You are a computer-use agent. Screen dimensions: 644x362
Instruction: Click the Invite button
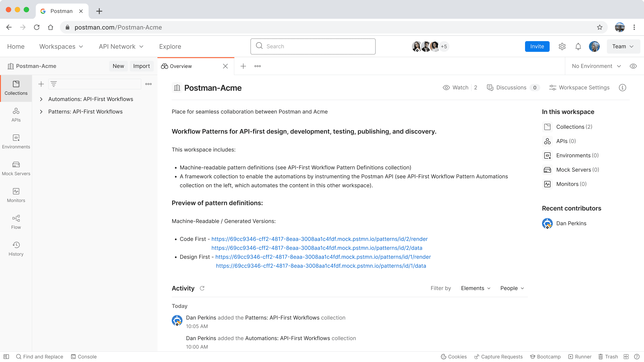pyautogui.click(x=537, y=46)
